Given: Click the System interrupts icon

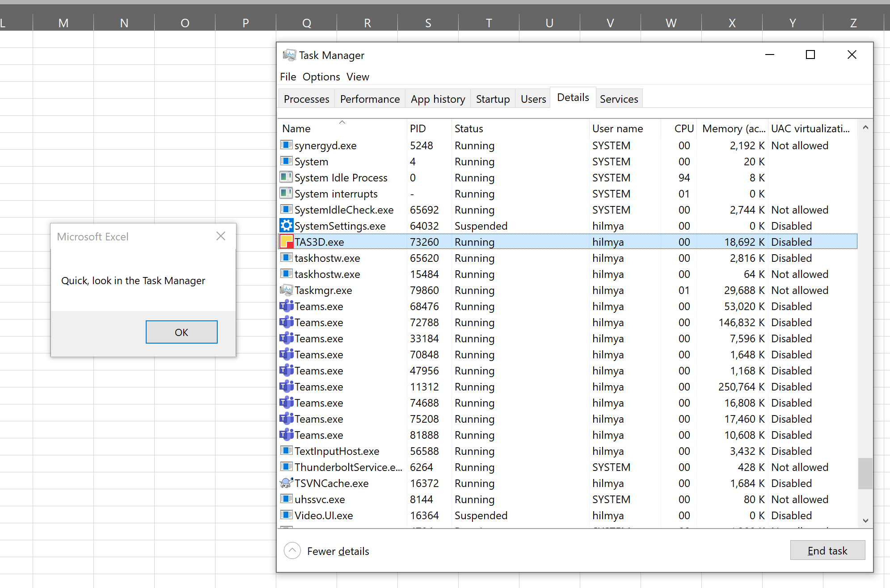Looking at the screenshot, I should [287, 193].
